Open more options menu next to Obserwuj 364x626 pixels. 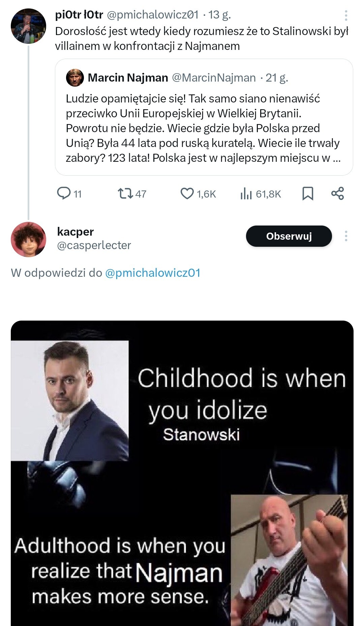pos(346,236)
